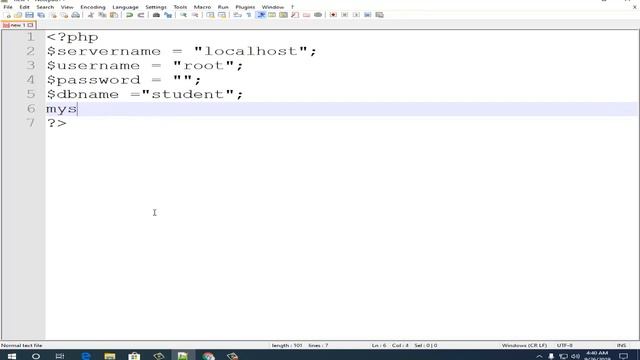Click the '$servername = "localhost";' code line
The image size is (640, 360).
181,51
